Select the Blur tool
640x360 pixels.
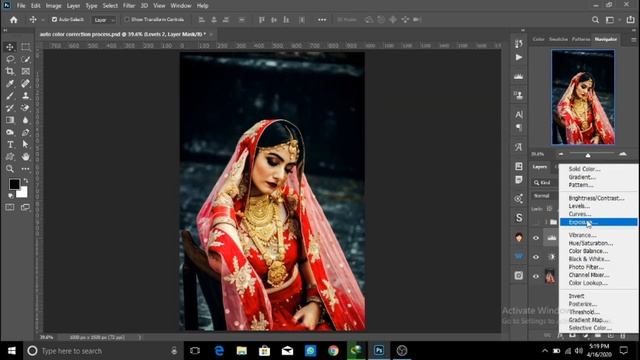pyautogui.click(x=25, y=120)
